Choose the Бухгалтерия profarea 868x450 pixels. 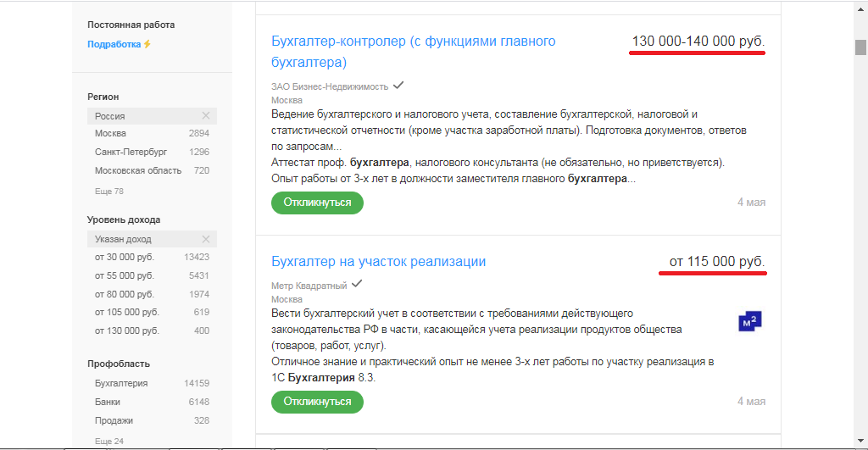click(121, 383)
